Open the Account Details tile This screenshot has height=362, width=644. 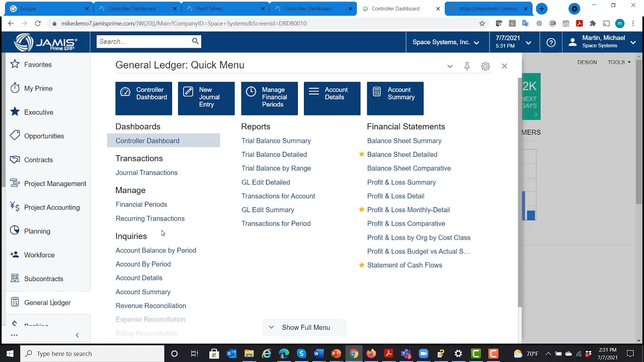click(x=332, y=99)
